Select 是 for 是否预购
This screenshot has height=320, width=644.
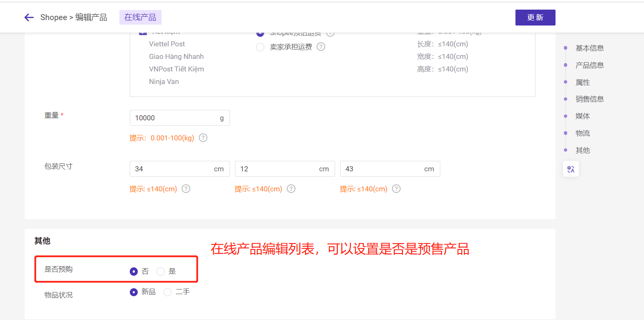pos(161,272)
